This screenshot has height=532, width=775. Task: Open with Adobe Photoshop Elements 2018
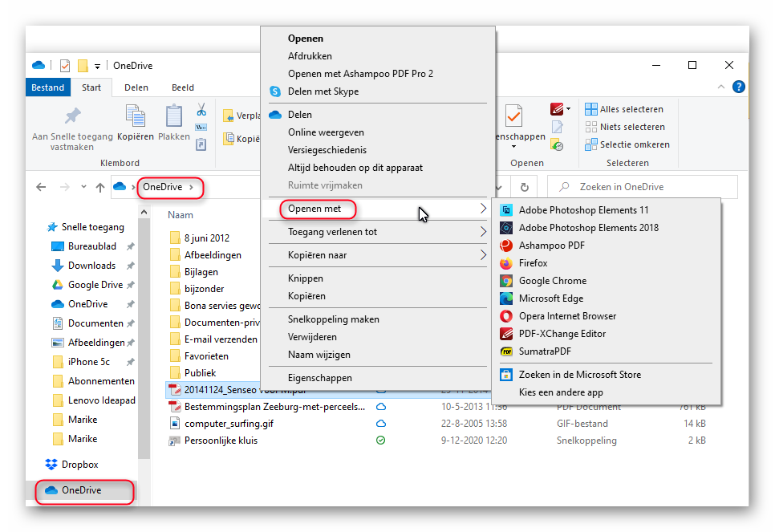tap(588, 228)
